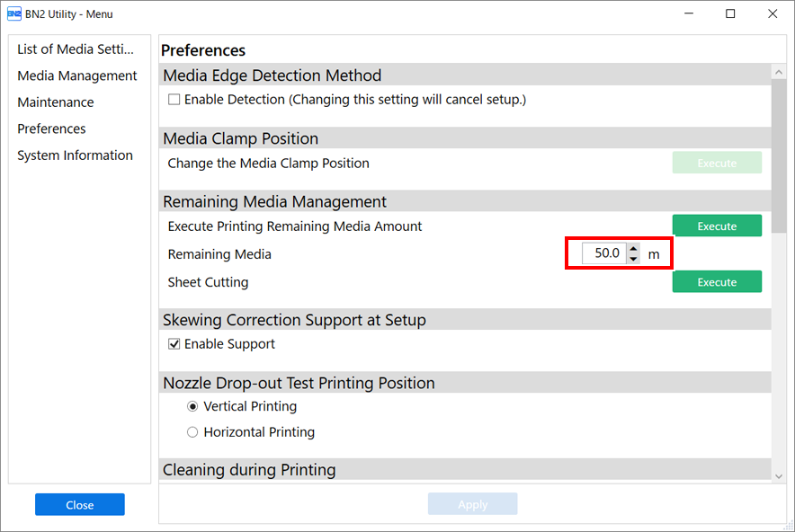The height and width of the screenshot is (532, 795).
Task: Decrease Remaining Media with down arrow
Action: pos(633,259)
